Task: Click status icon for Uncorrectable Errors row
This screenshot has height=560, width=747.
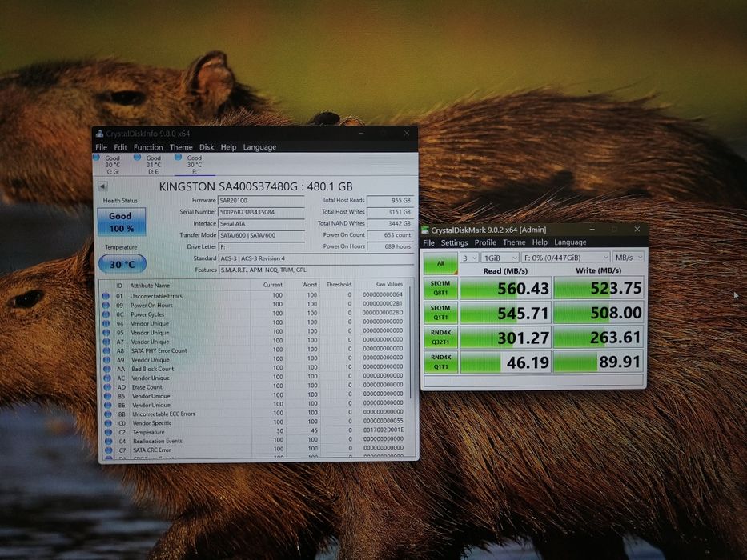Action: coord(106,296)
